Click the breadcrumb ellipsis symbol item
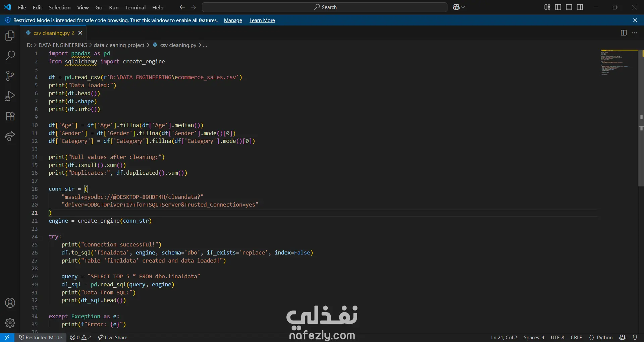 click(205, 45)
